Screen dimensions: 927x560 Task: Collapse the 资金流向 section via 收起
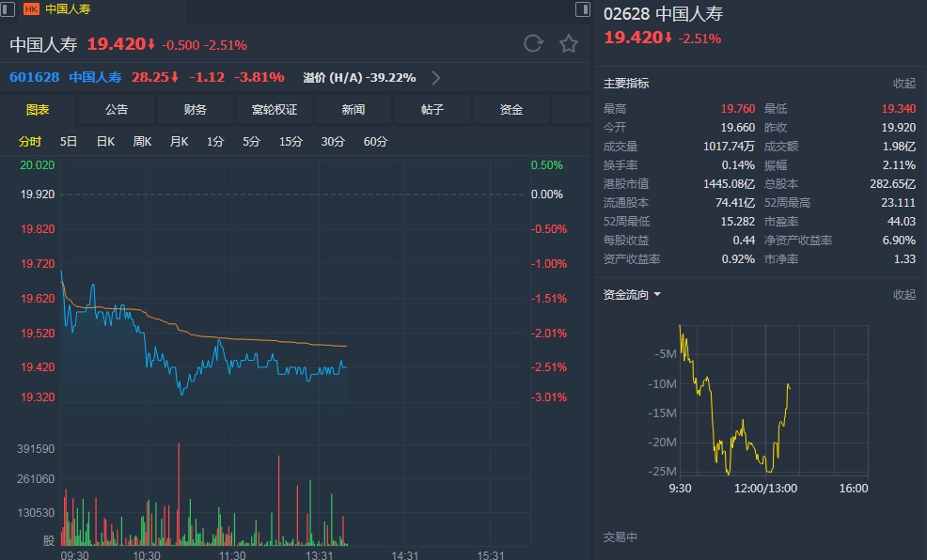pyautogui.click(x=903, y=295)
